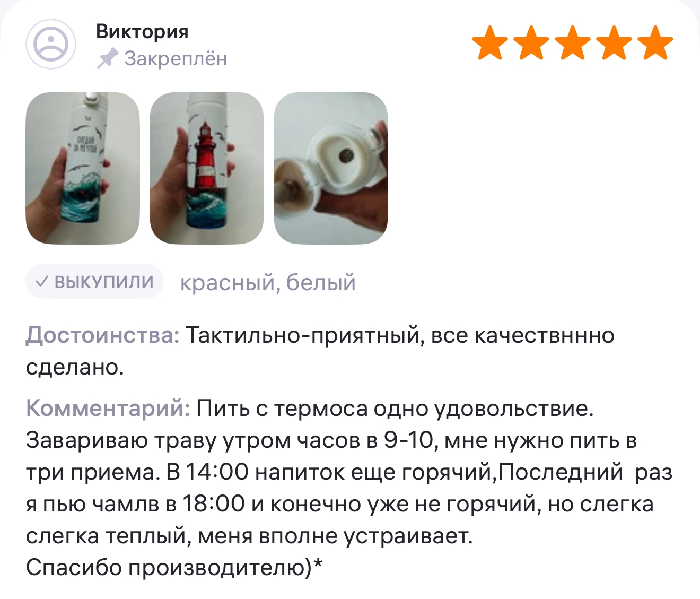
Task: Click the checkmark in the ВЫКУПИЛИ badge
Action: tap(42, 281)
